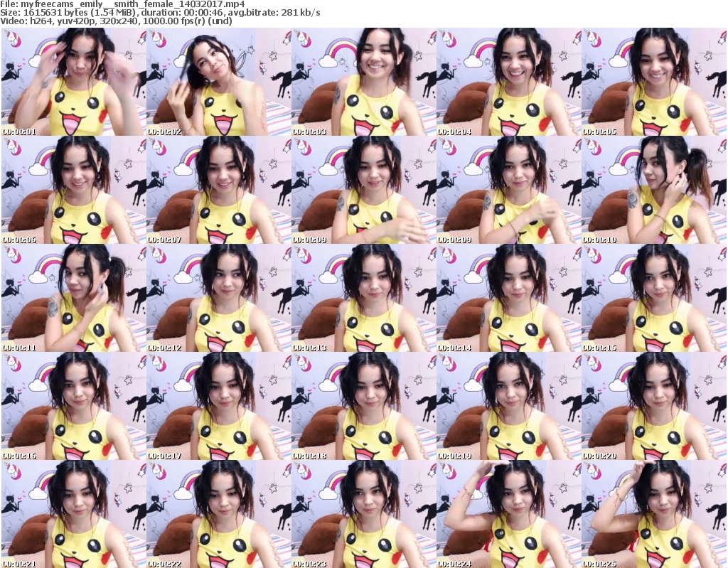Select the Size and duration info line
This screenshot has height=568, width=728.
pos(160,13)
